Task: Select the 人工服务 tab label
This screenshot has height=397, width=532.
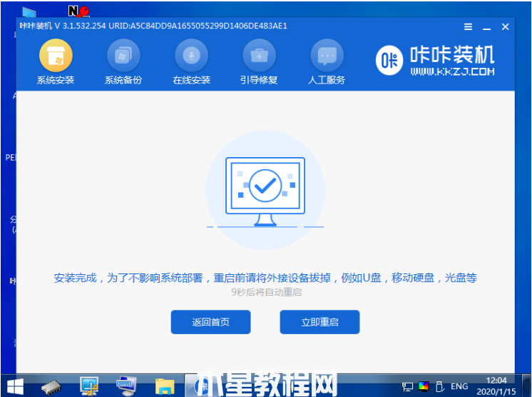Action: click(327, 80)
